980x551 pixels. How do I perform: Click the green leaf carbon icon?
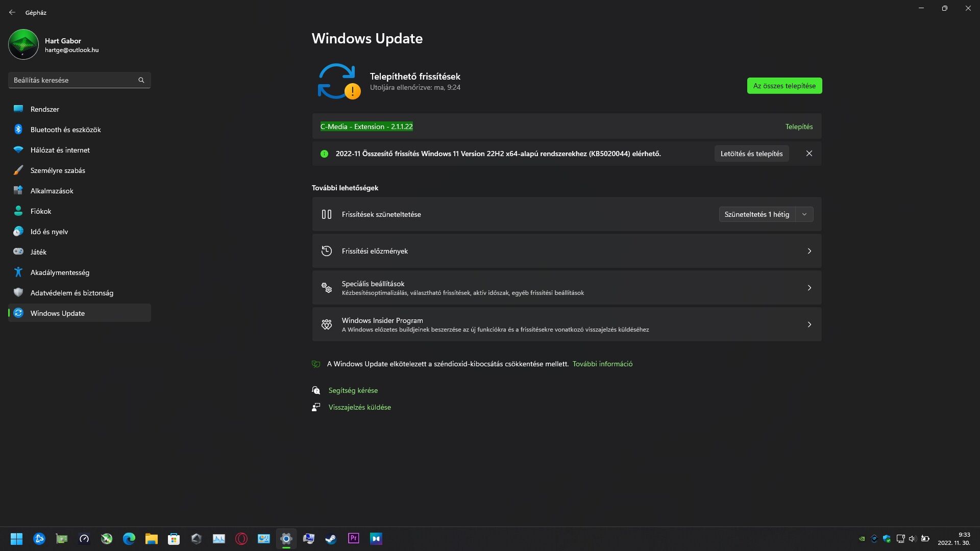(x=316, y=364)
